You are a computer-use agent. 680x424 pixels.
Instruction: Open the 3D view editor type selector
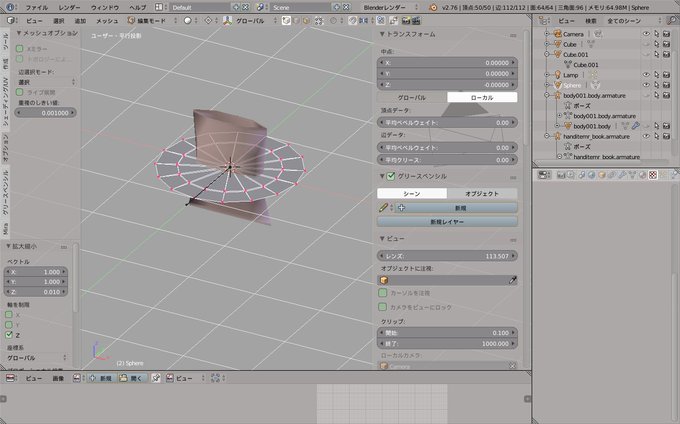[10, 20]
